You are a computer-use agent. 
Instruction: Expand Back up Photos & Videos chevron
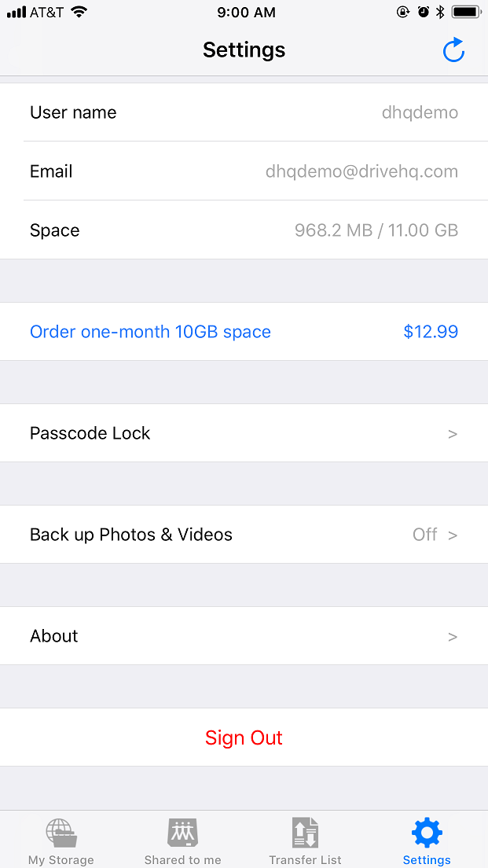click(x=452, y=535)
